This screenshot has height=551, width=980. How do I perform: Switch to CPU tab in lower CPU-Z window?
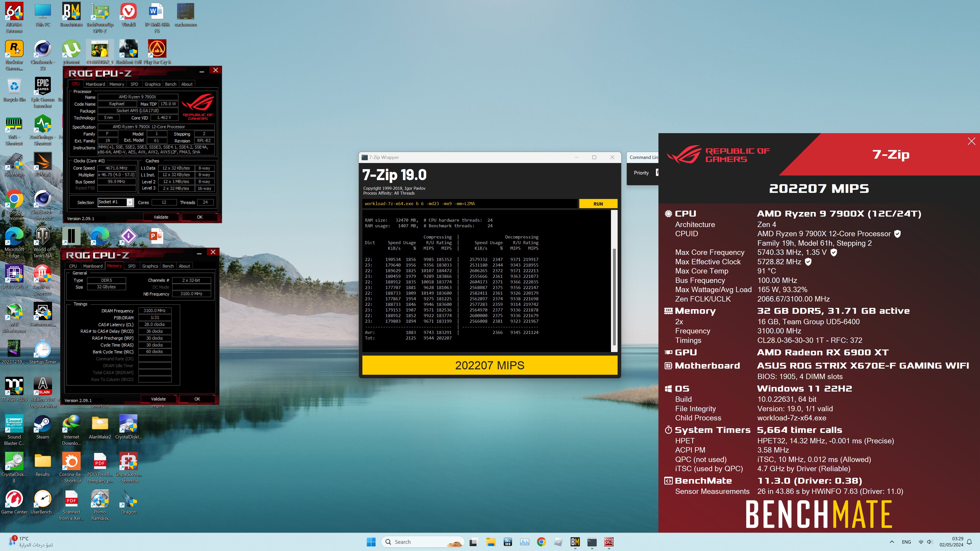click(x=73, y=266)
